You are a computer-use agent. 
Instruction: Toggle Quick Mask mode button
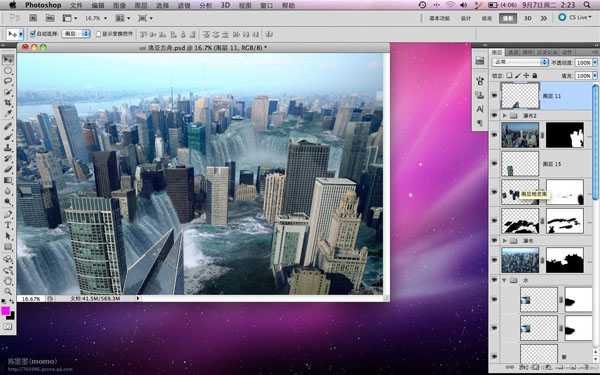tap(8, 326)
